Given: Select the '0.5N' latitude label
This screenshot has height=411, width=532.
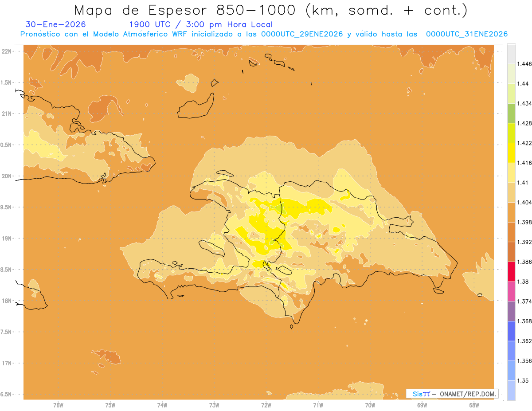Looking at the screenshot, I should click(7, 145).
